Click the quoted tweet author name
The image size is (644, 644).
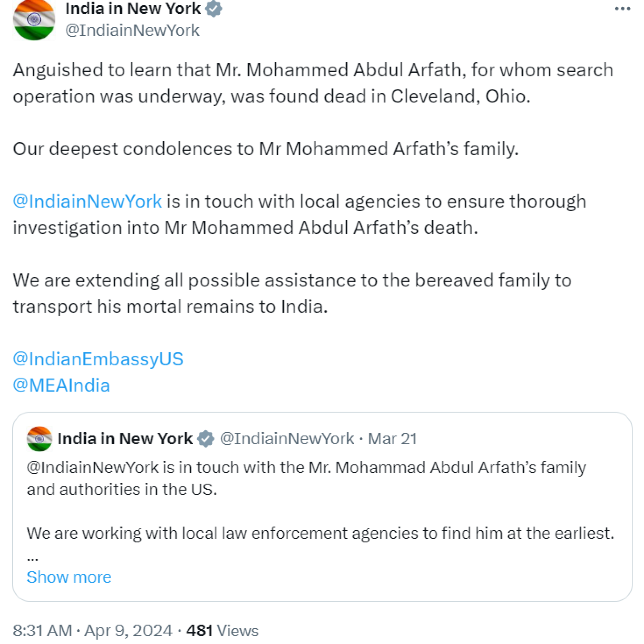click(125, 439)
